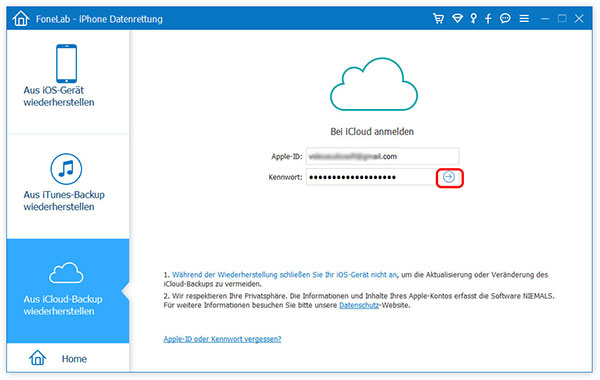Click the iCloud cloud logo
Screen dimensions: 600x380
[x=374, y=84]
